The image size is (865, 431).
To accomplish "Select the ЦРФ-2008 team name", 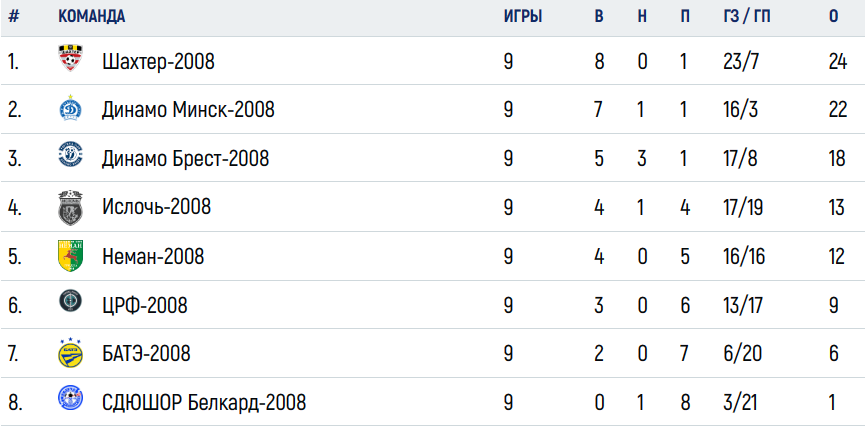I will pos(145,305).
